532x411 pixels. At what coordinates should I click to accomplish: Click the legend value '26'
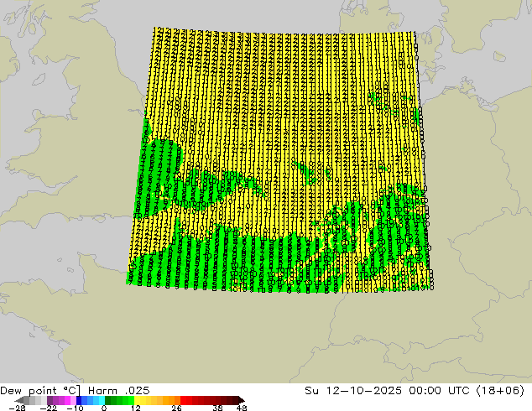coord(176,408)
